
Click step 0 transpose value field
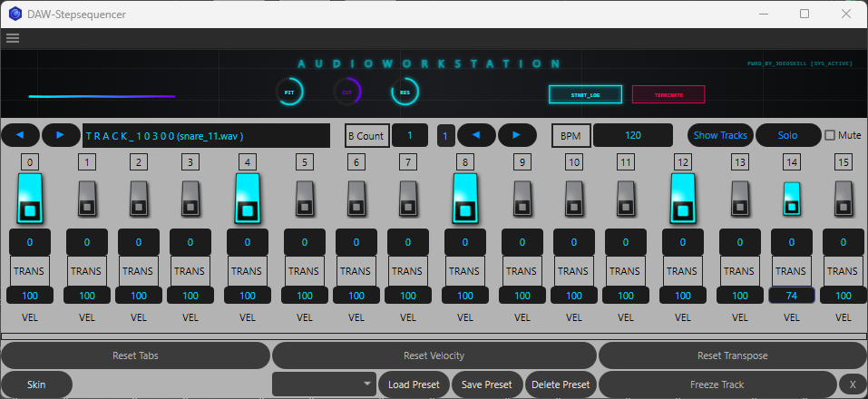30,242
